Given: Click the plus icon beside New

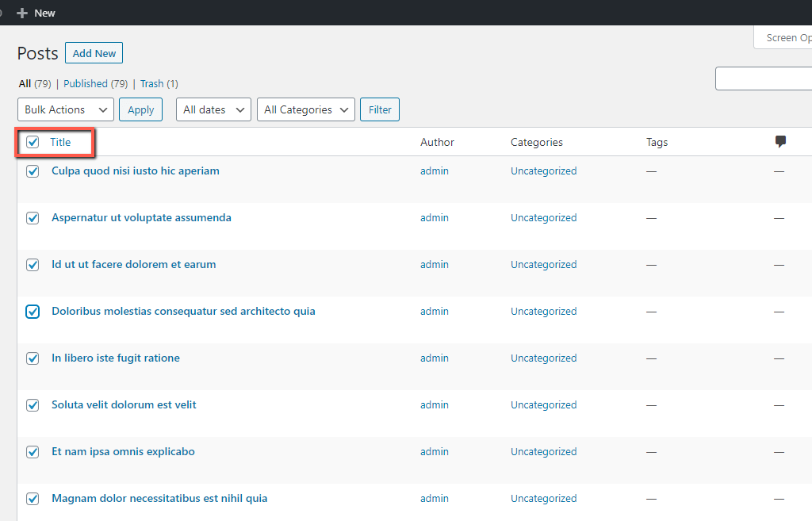Looking at the screenshot, I should (21, 13).
